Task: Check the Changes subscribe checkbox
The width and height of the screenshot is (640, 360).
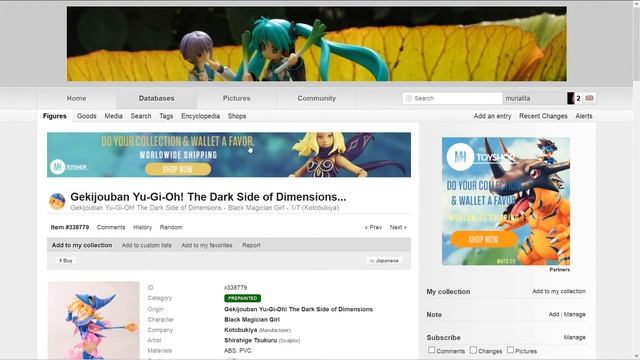Action: click(x=473, y=350)
